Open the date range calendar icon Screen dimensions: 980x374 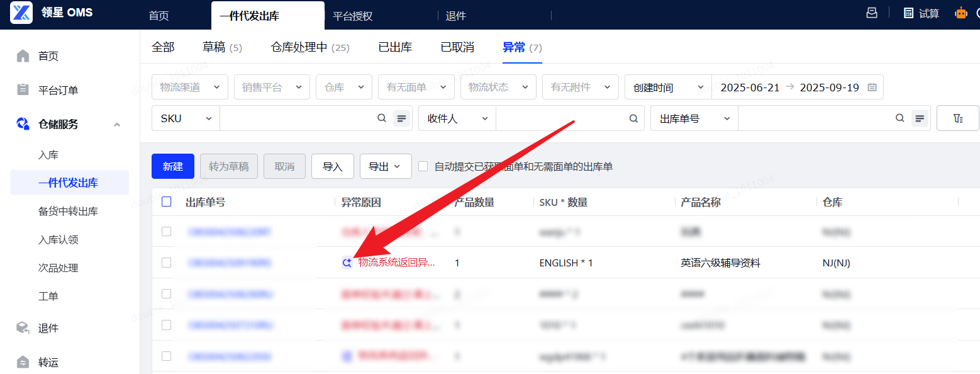872,88
